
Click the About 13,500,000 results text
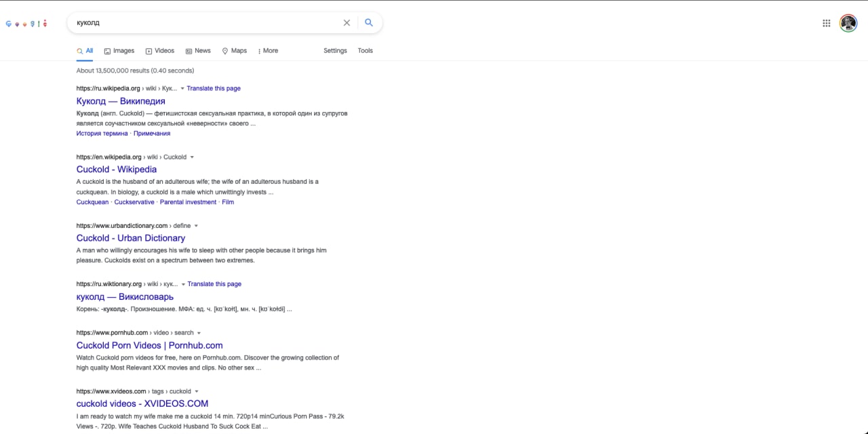[135, 71]
